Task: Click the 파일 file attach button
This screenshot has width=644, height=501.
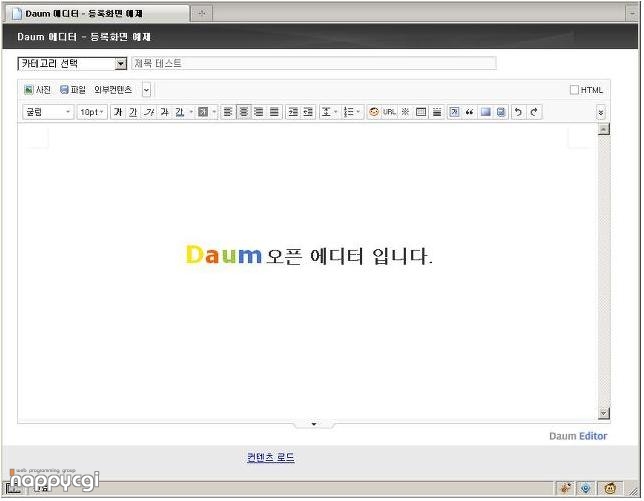Action: click(73, 90)
